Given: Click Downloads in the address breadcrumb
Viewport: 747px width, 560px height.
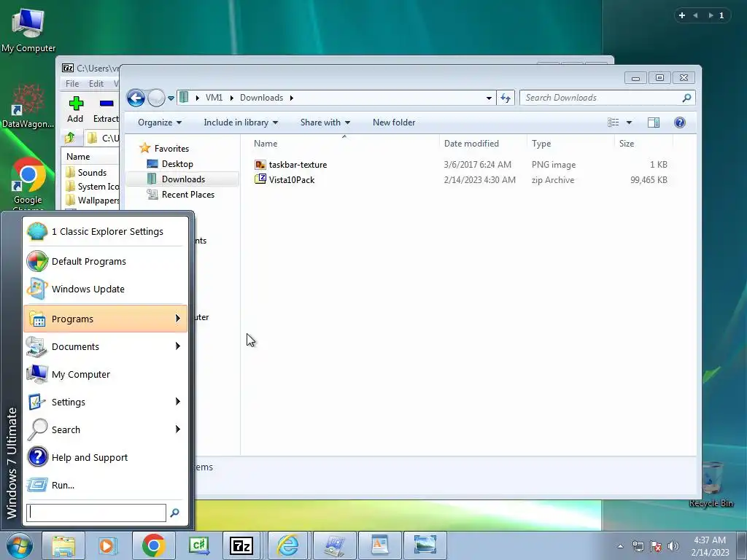Looking at the screenshot, I should 262,98.
